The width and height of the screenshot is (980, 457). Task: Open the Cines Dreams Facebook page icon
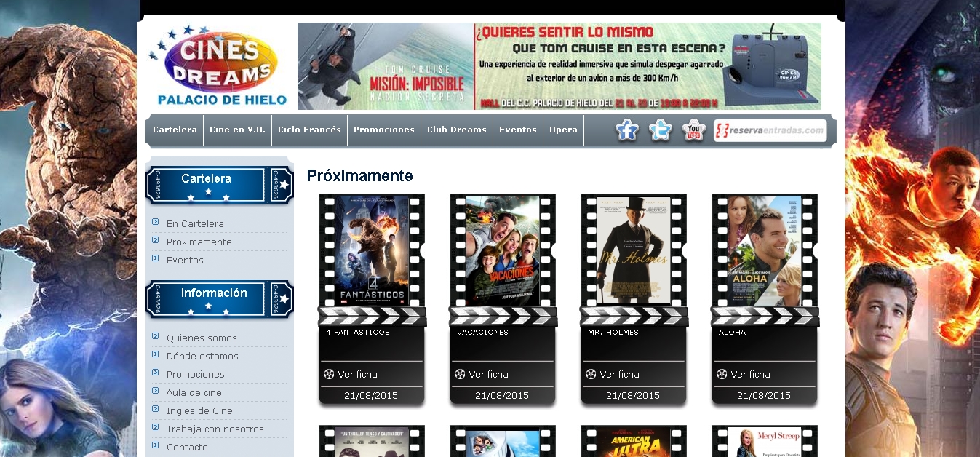[x=627, y=130]
